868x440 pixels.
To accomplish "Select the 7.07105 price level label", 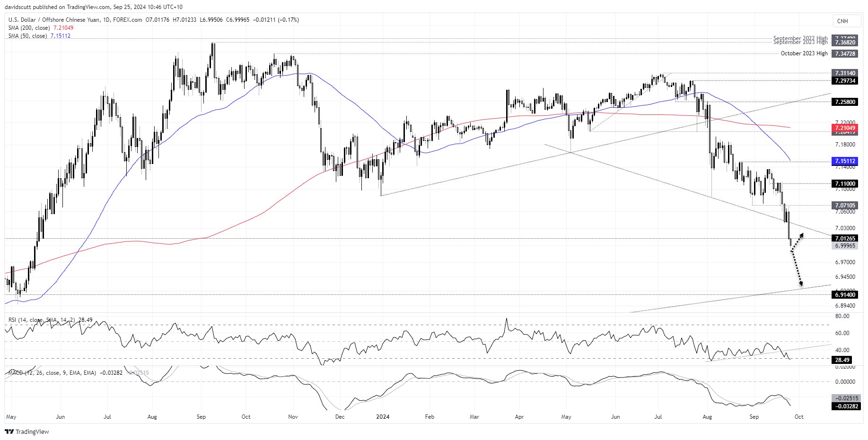I will coord(845,206).
